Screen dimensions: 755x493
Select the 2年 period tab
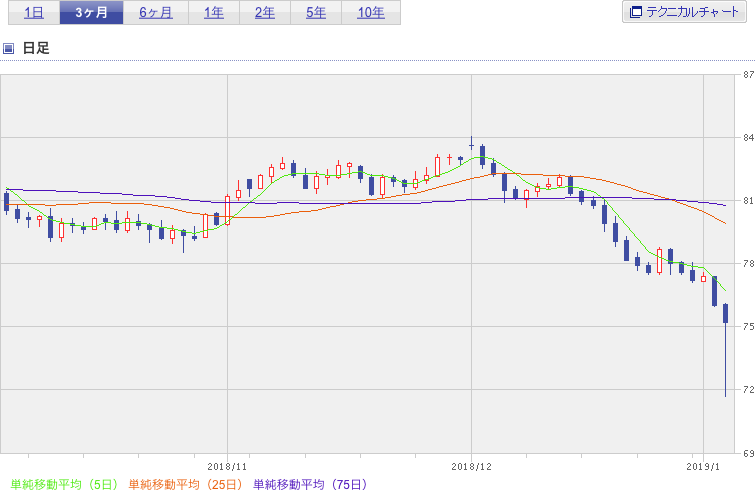265,13
